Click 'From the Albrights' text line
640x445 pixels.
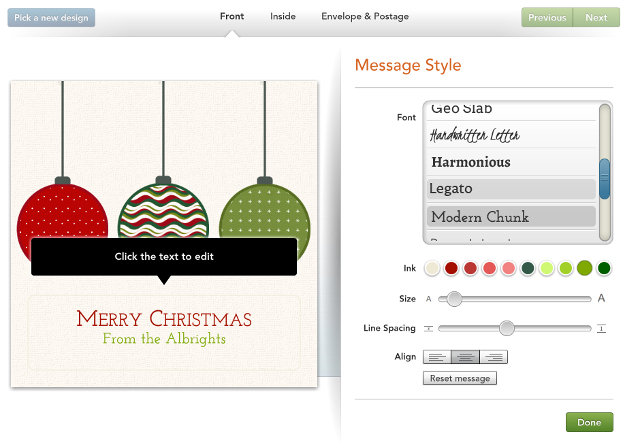coord(164,338)
